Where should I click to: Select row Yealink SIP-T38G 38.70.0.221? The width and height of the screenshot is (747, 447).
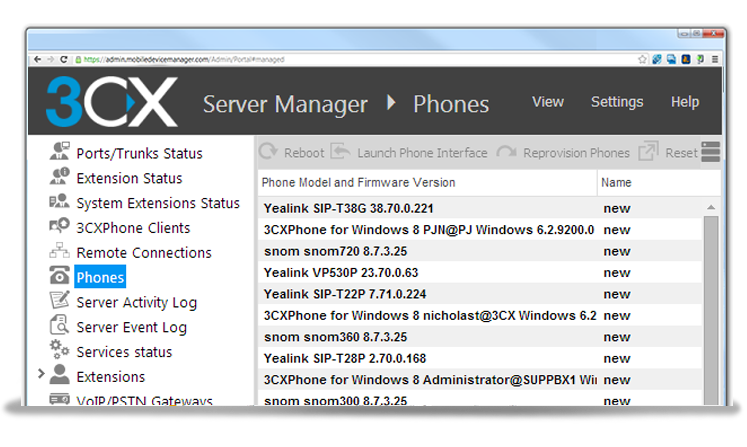tap(480, 208)
